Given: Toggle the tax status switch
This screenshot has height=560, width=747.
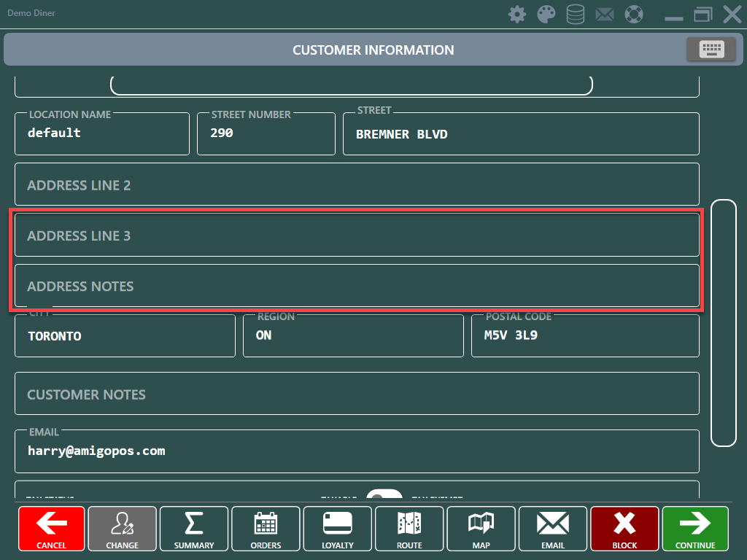Looking at the screenshot, I should coord(384,495).
